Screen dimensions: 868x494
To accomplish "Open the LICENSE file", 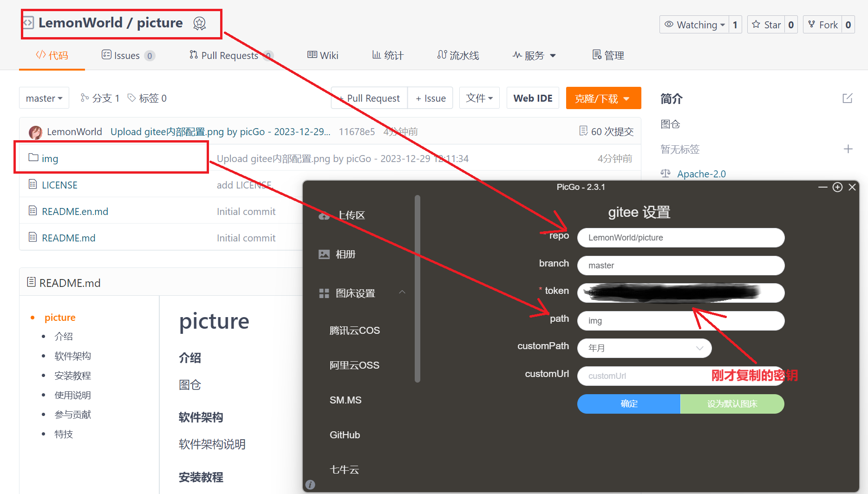I will [59, 185].
